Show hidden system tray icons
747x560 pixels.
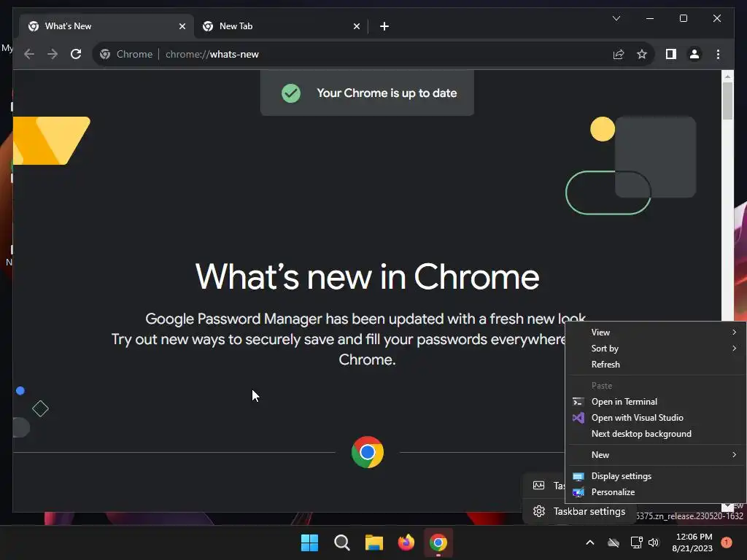[x=589, y=542]
